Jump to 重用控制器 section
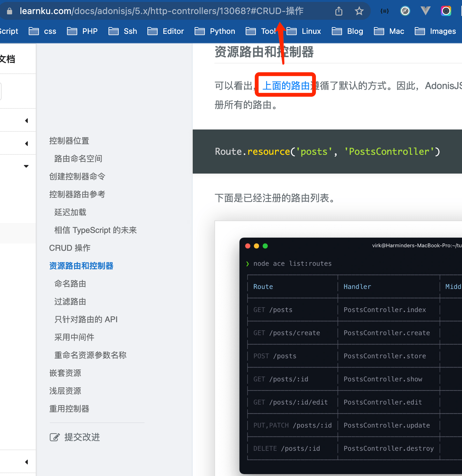462x476 pixels. [x=69, y=409]
